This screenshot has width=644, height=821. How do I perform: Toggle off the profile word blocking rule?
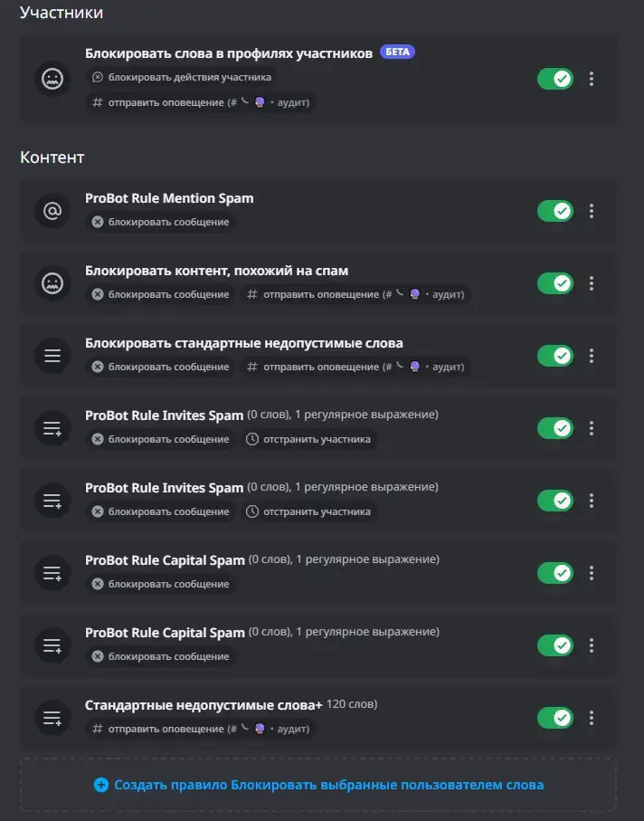[555, 79]
